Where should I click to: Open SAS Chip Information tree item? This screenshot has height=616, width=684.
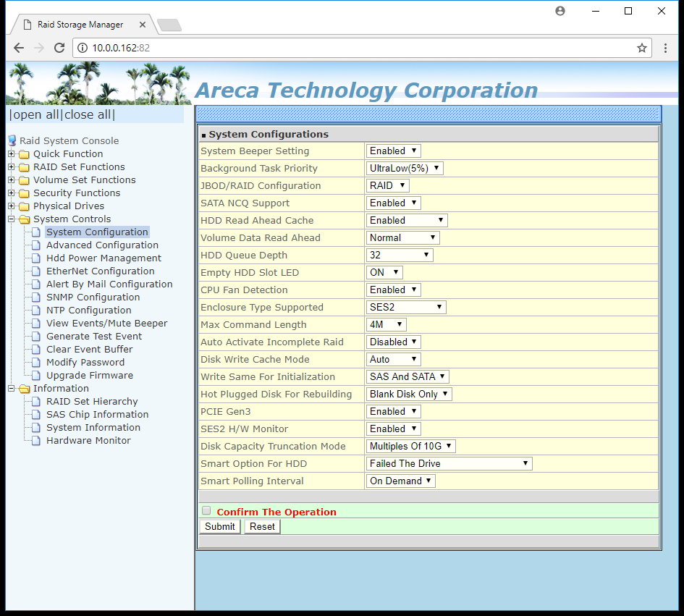(x=97, y=415)
